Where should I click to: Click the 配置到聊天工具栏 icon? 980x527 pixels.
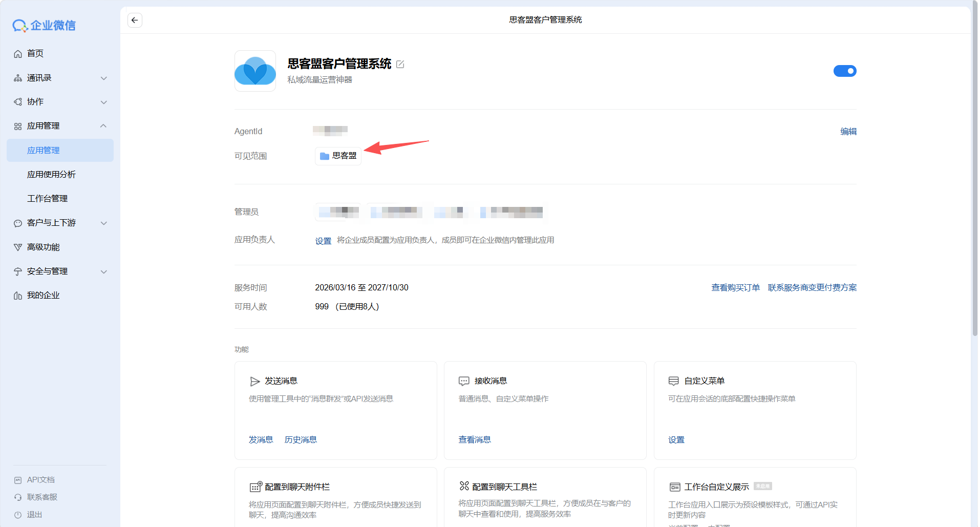coord(464,486)
